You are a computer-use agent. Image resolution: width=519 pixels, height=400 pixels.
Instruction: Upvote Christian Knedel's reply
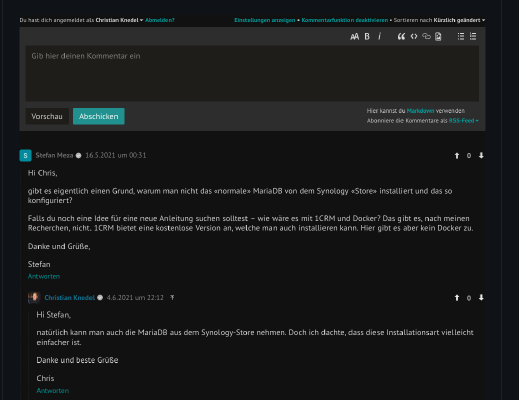tap(457, 298)
